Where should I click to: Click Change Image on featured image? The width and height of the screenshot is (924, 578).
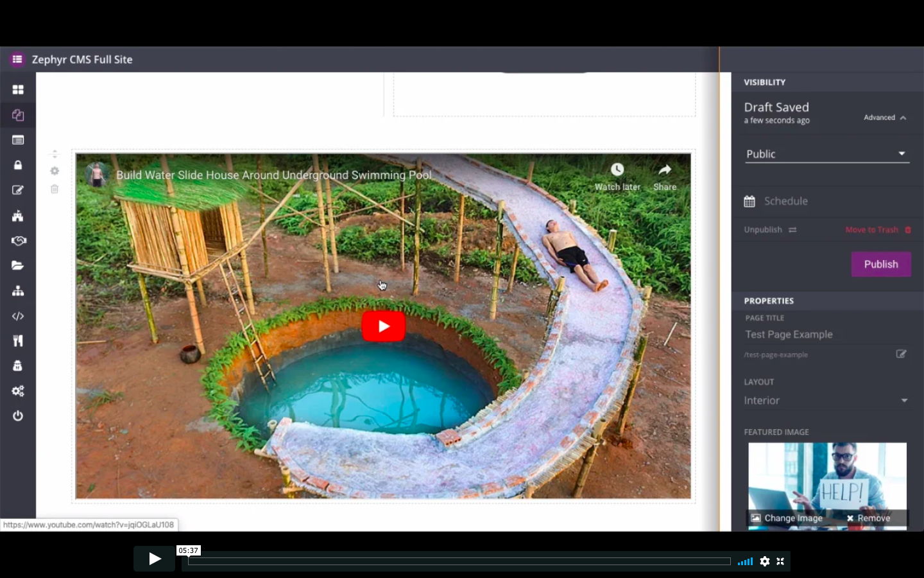787,518
